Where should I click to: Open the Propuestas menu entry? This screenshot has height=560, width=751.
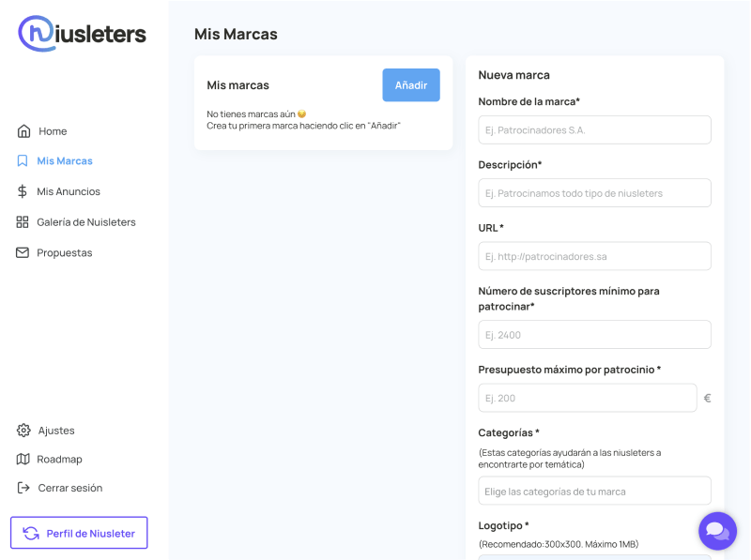(65, 252)
